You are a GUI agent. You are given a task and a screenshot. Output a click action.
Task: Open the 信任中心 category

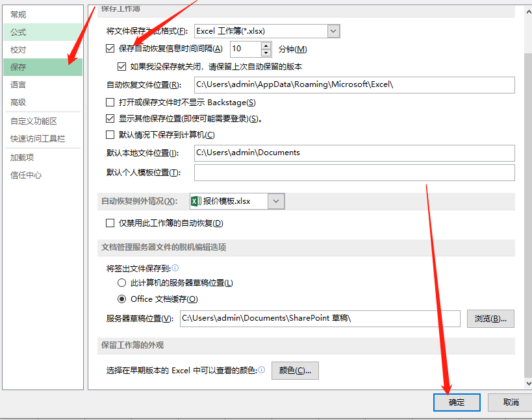(x=26, y=175)
